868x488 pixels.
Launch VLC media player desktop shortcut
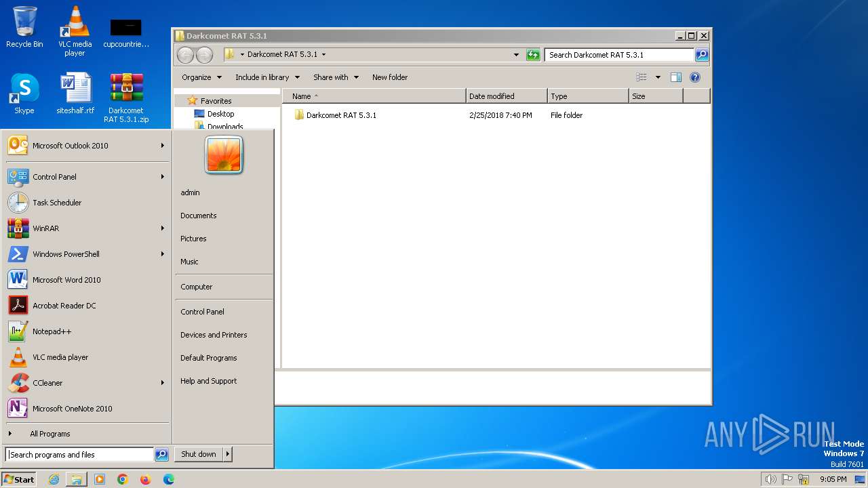coord(75,31)
